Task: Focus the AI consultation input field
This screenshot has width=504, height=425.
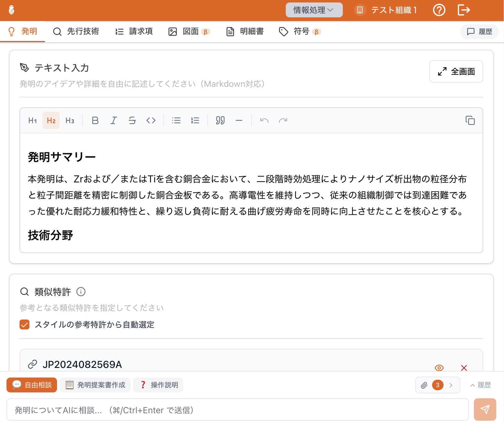Action: coord(237,410)
